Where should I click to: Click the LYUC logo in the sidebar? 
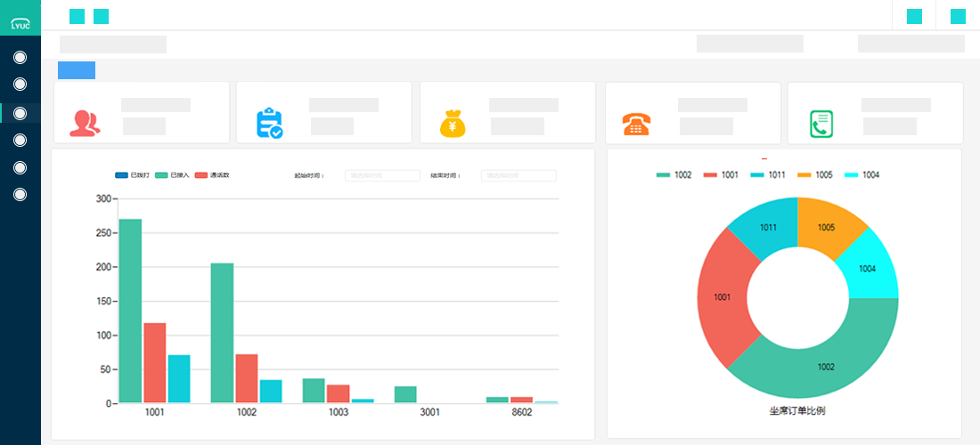tap(20, 19)
